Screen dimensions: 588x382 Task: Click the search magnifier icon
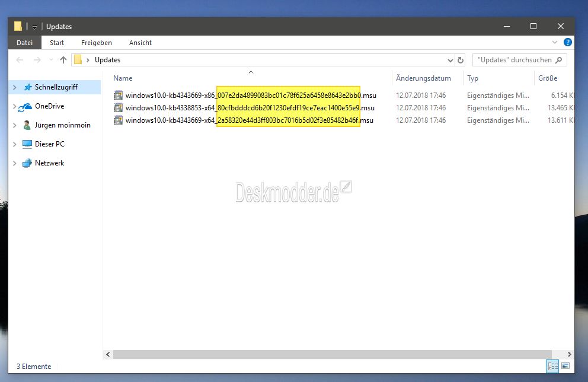pyautogui.click(x=559, y=60)
